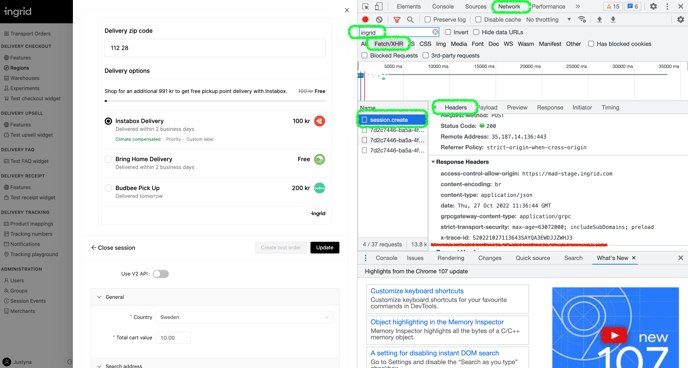Open Customize keyboard shortcuts link

click(417, 291)
